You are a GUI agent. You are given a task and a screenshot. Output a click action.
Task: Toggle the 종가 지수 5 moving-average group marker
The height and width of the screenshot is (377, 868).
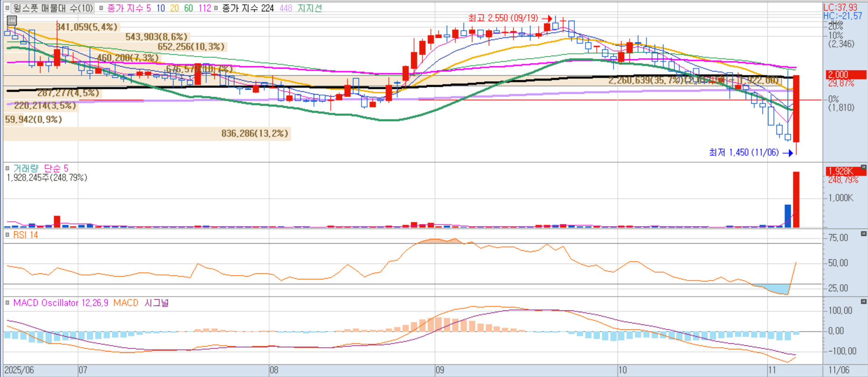(101, 8)
